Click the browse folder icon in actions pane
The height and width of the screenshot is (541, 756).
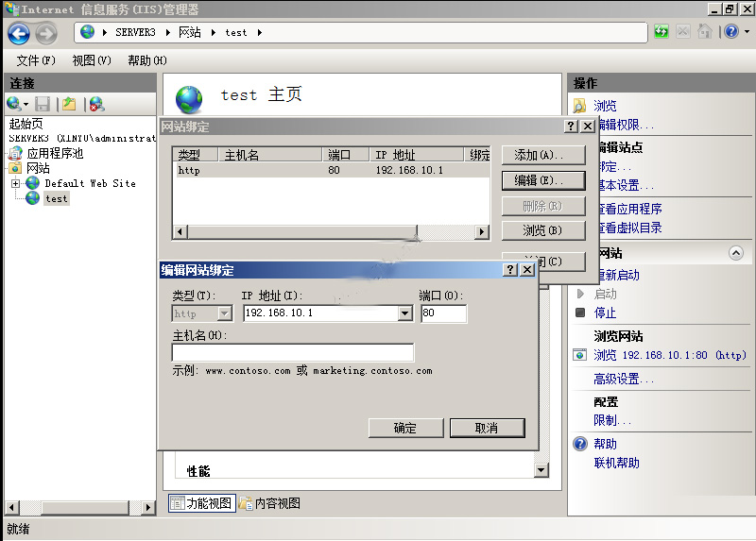(579, 106)
